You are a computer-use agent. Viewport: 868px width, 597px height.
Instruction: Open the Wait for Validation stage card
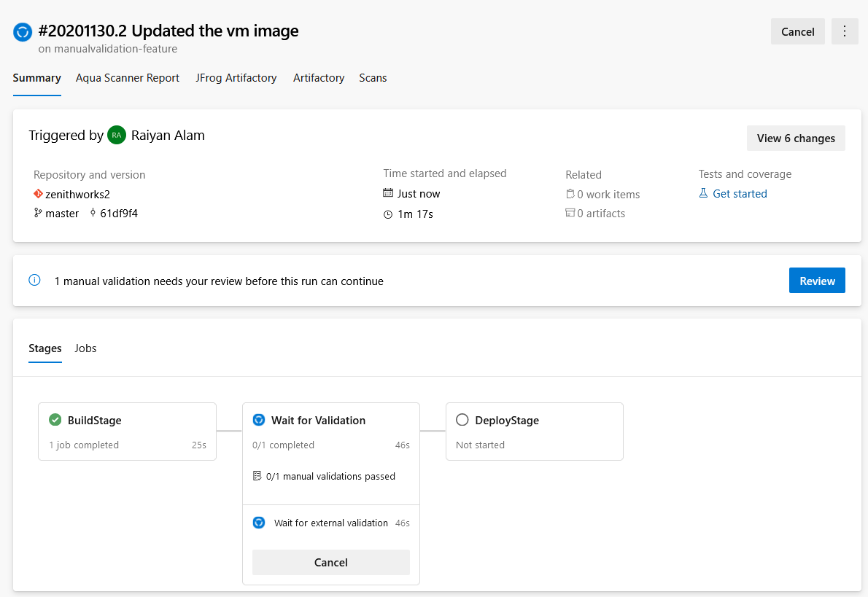point(318,421)
